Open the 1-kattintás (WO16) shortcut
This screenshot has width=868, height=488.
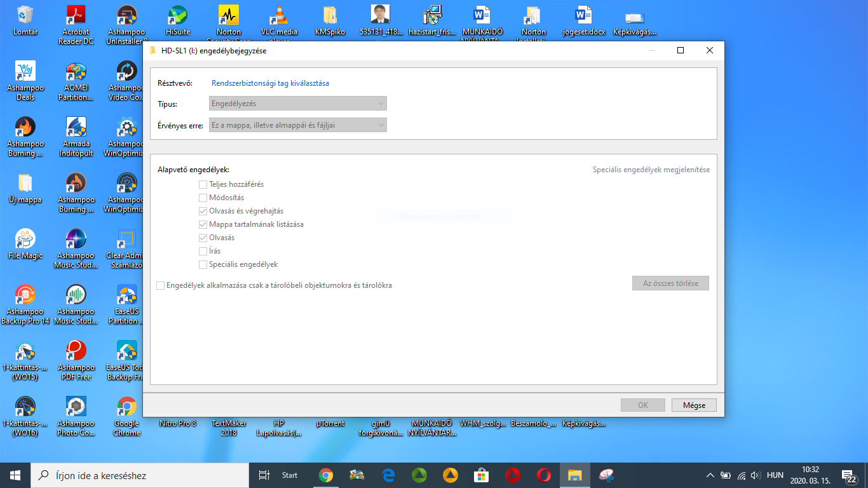25,416
